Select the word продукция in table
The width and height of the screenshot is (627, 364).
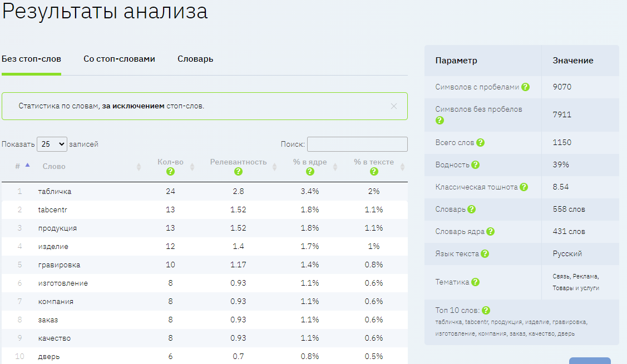[x=57, y=228]
